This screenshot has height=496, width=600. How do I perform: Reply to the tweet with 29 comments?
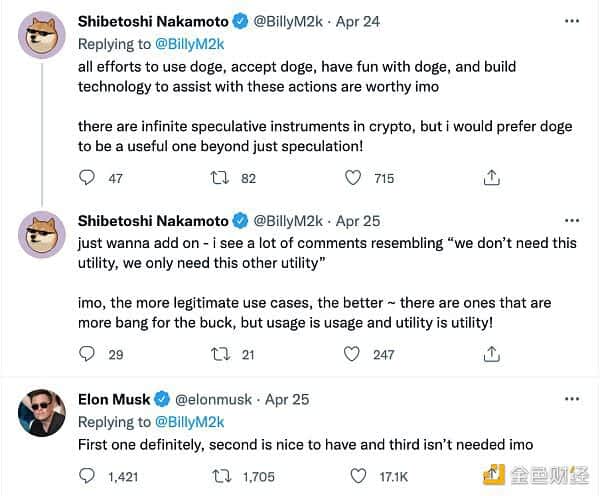[x=87, y=354]
